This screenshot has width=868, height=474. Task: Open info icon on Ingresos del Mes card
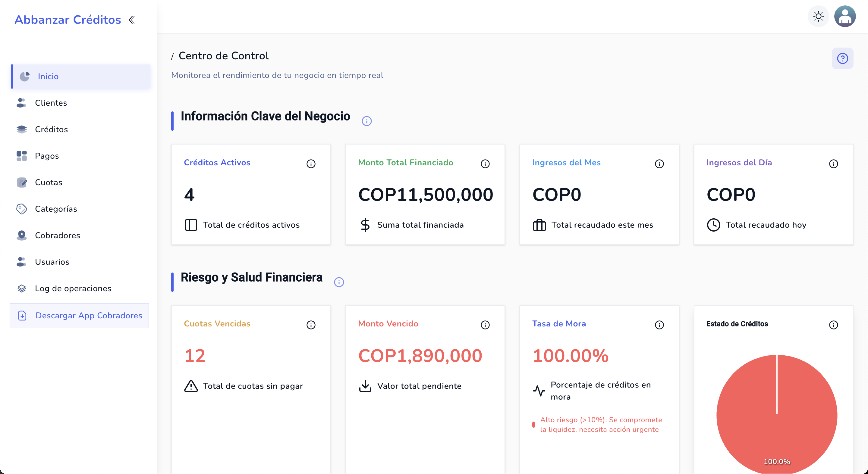pyautogui.click(x=659, y=164)
